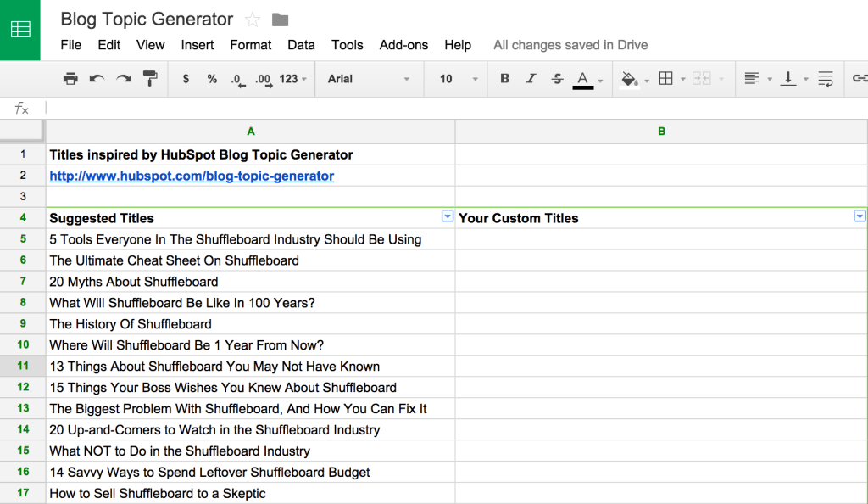
Task: Star the Blog Topic Generator document
Action: [253, 20]
